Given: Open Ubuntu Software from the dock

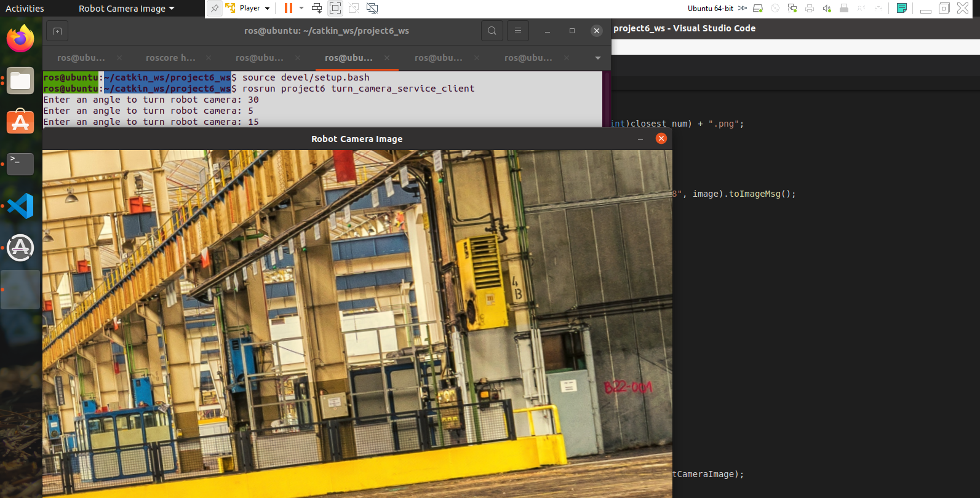Looking at the screenshot, I should point(20,122).
